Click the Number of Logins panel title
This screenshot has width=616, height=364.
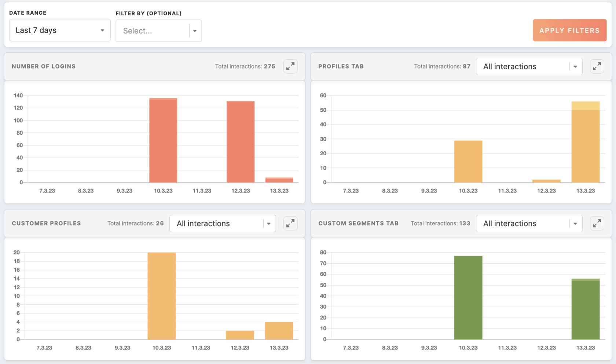point(44,66)
